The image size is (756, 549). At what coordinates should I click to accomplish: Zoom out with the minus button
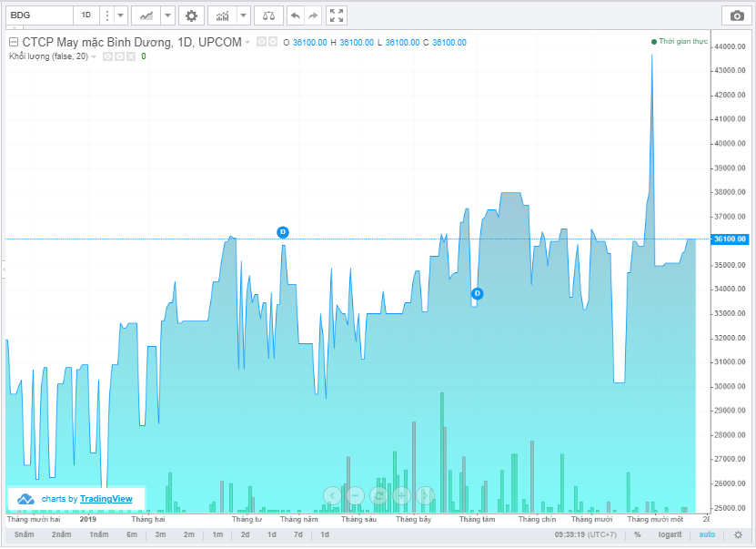tap(356, 495)
